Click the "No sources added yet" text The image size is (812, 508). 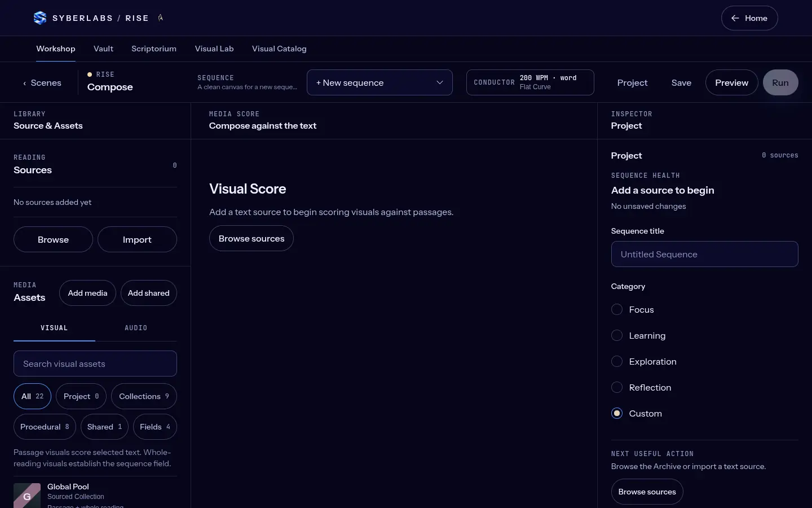coord(52,202)
